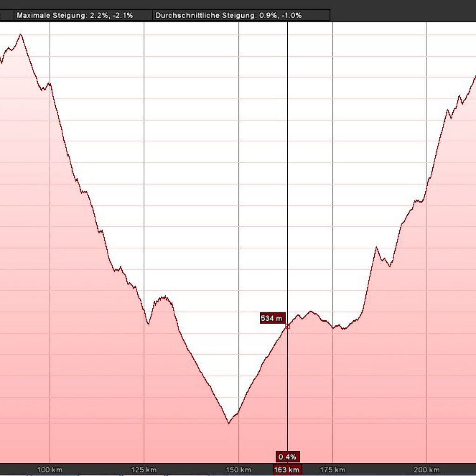This screenshot has width=476, height=476.
Task: Click the small peak between 175 and 200 km
Action: tap(377, 248)
